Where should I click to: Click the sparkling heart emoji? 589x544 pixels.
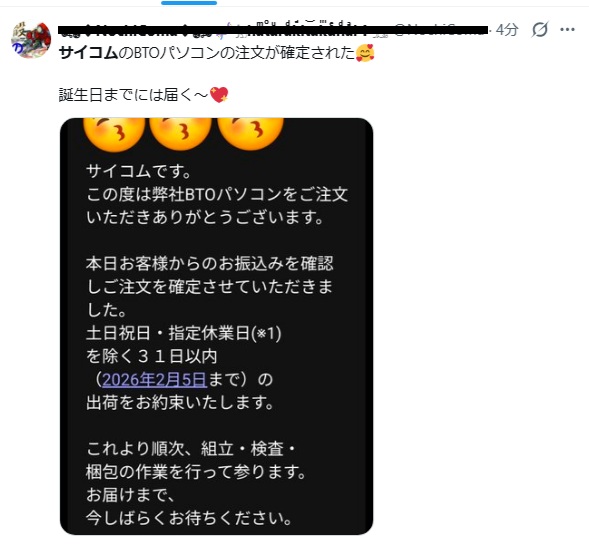click(x=219, y=95)
